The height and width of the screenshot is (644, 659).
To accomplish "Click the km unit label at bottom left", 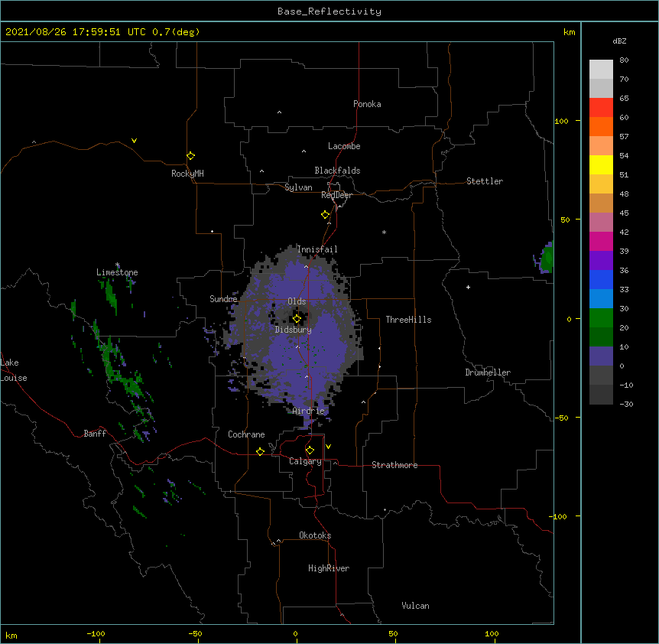I will (11, 635).
